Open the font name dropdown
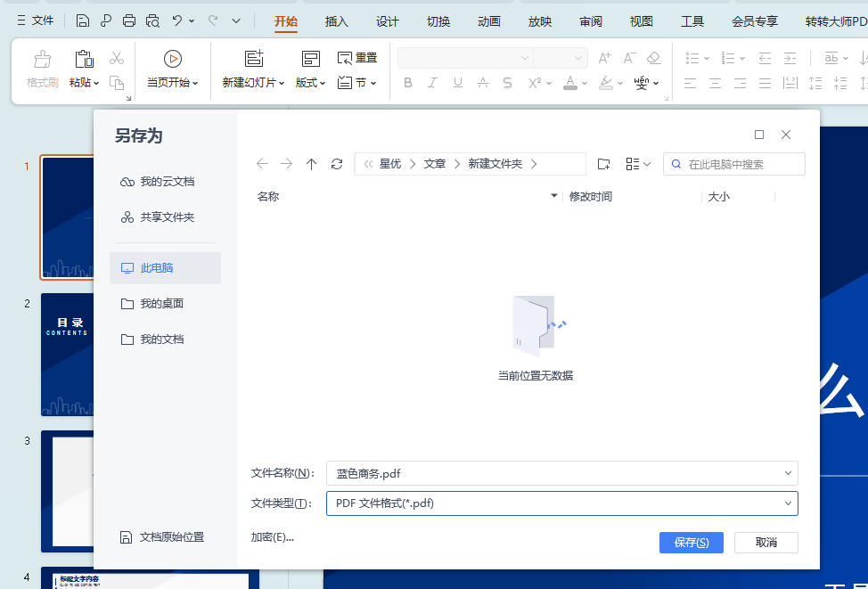The height and width of the screenshot is (589, 868). click(524, 58)
